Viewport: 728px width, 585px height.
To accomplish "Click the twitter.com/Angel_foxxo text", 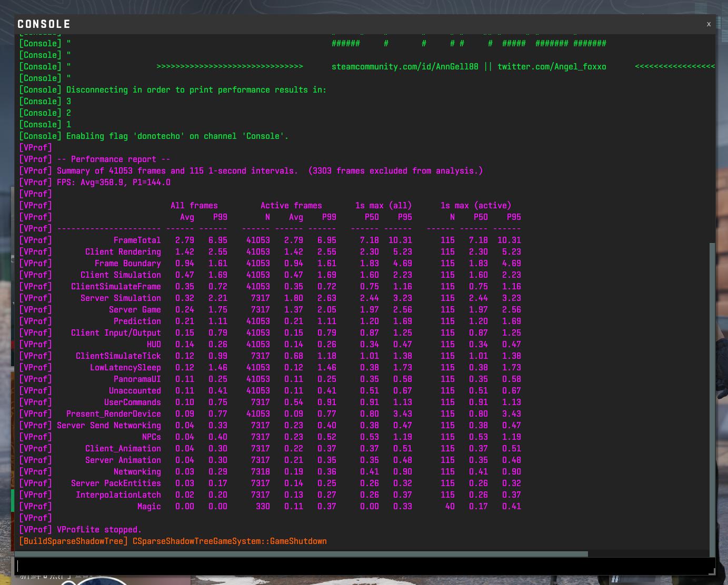I will pyautogui.click(x=552, y=67).
